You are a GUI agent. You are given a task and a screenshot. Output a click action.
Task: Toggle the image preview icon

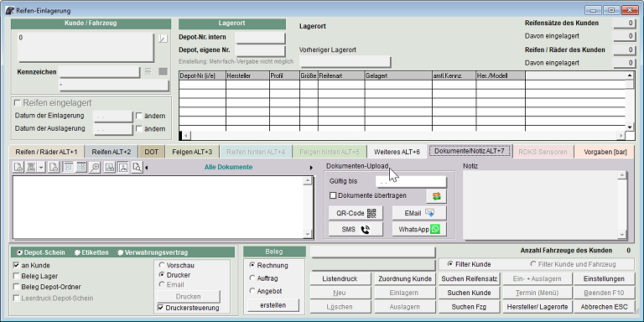coord(122,167)
